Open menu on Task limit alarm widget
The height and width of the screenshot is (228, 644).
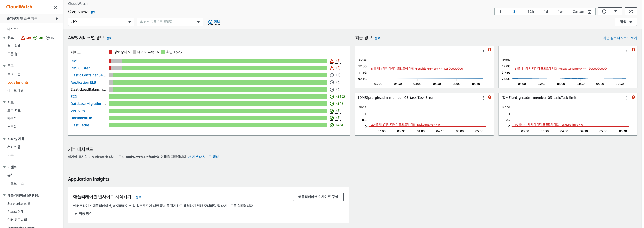pyautogui.click(x=627, y=98)
